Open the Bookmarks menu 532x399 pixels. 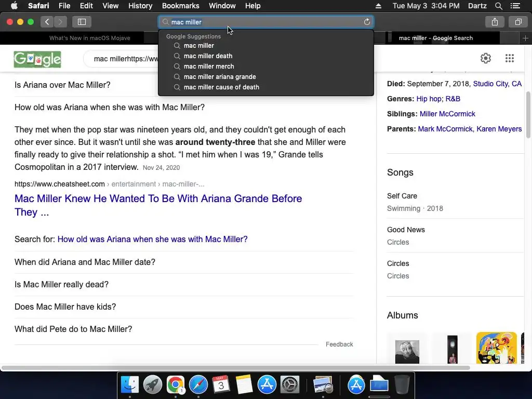point(180,6)
